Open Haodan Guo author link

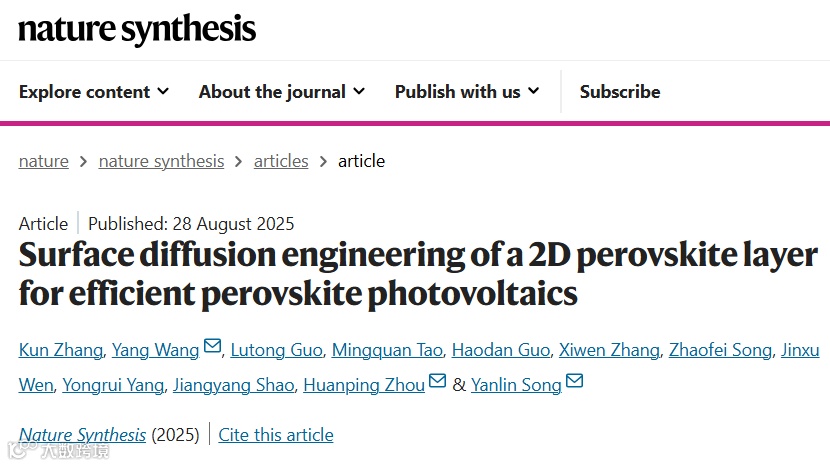[x=500, y=350]
